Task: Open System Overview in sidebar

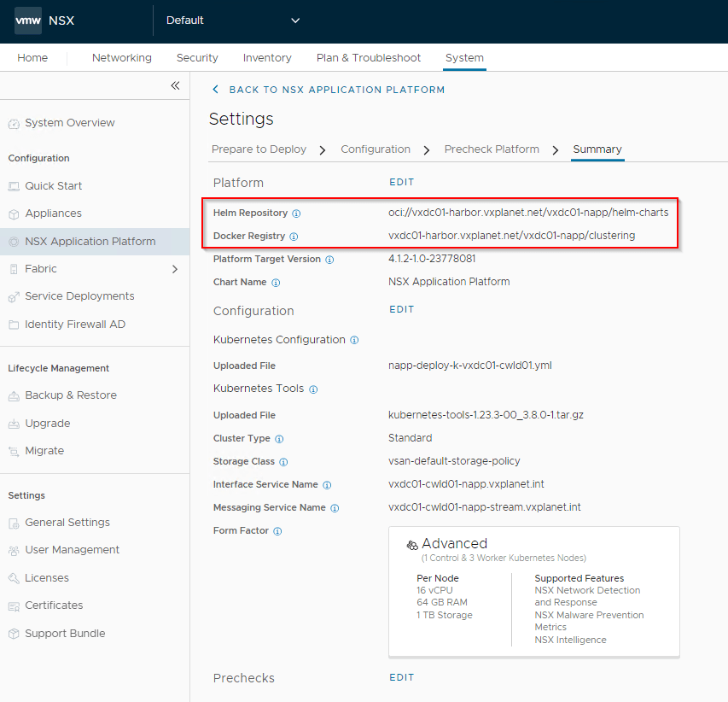Action: pyautogui.click(x=70, y=123)
